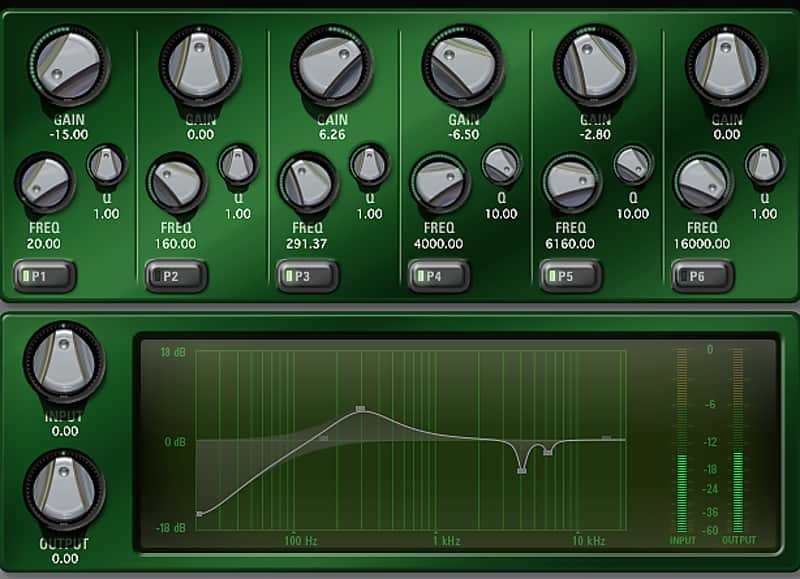800x579 pixels.
Task: Click the P1 frequency knob
Action: pos(45,183)
